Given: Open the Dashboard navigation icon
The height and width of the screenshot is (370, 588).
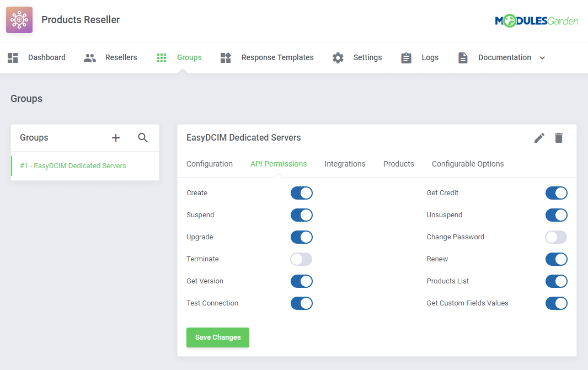Looking at the screenshot, I should (x=13, y=57).
